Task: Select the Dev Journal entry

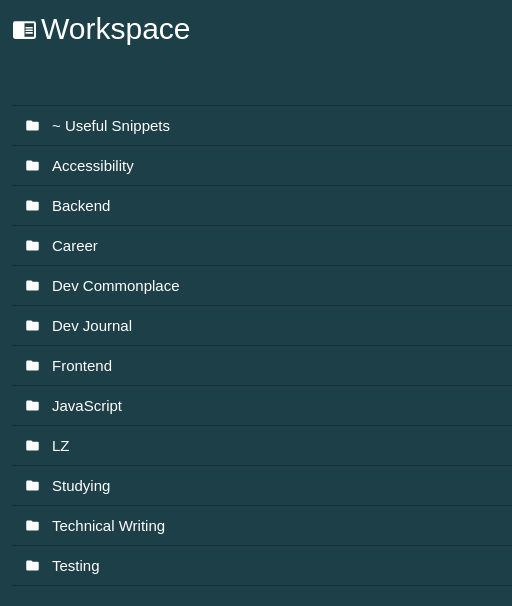Action: [262, 326]
